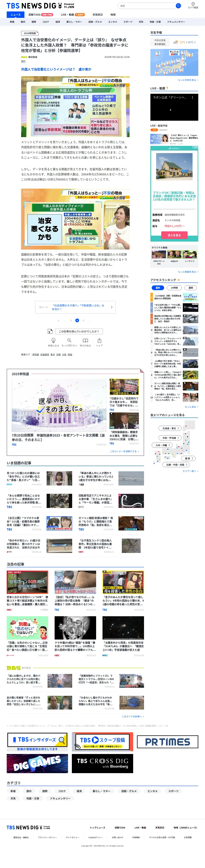
Task: Open the エンタメ category in the subnav
Action: [113, 22]
